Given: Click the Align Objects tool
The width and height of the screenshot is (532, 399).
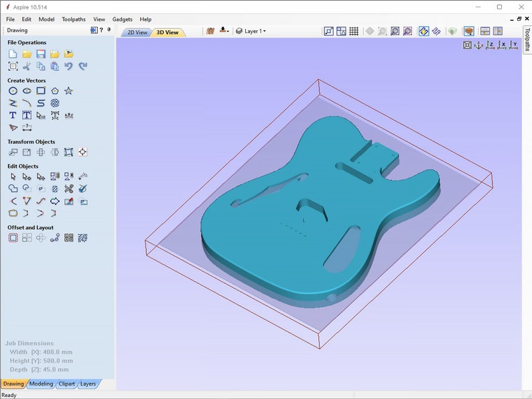Looking at the screenshot, I should (x=83, y=152).
